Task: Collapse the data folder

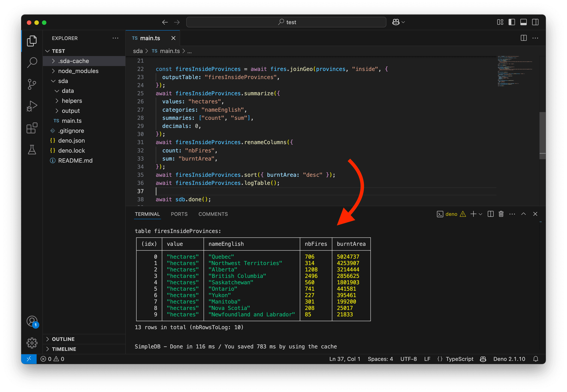Action: click(84, 91)
